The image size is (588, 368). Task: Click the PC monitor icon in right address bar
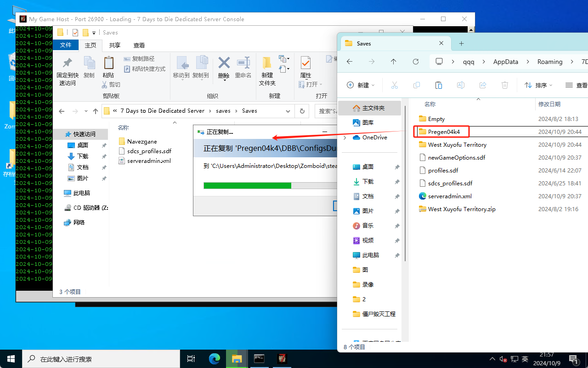[439, 62]
